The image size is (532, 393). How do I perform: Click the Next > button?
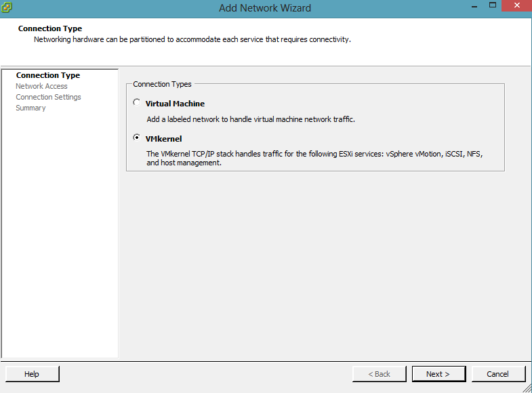click(x=438, y=374)
